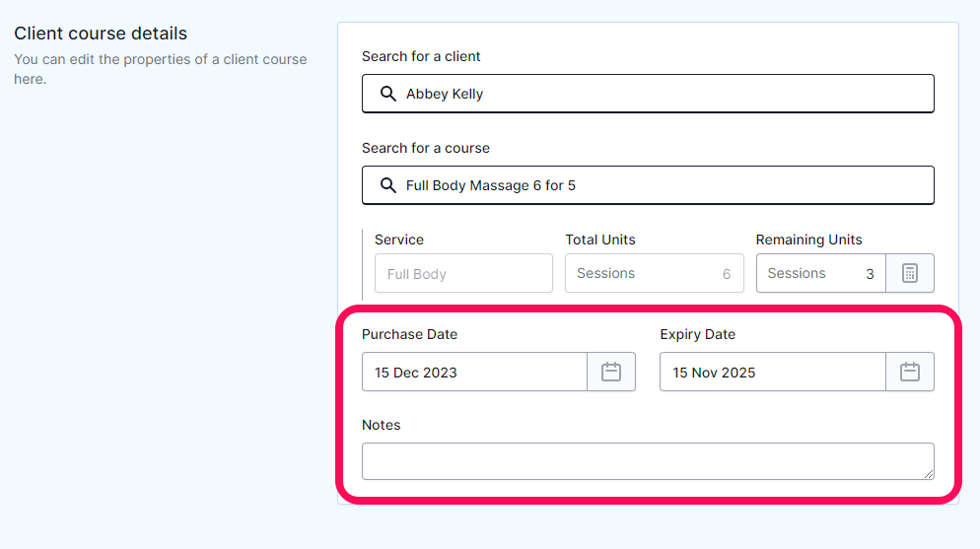980x549 pixels.
Task: Select the Full Body service field
Action: [463, 273]
